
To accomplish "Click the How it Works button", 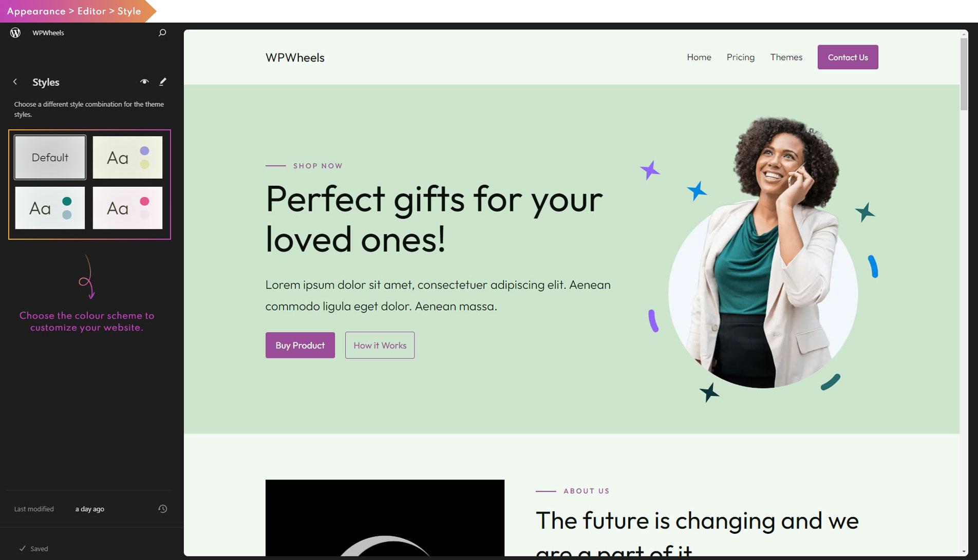I will (380, 345).
